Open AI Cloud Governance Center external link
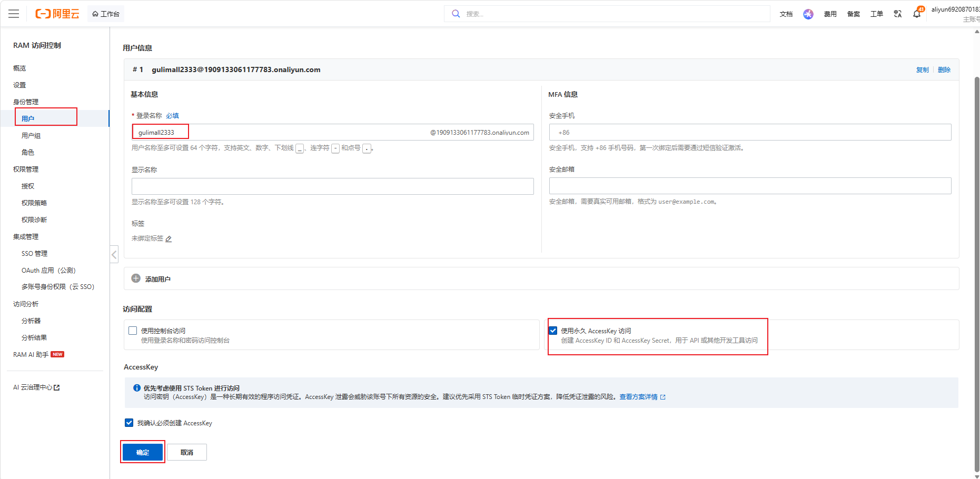Image resolution: width=980 pixels, height=479 pixels. pyautogui.click(x=36, y=387)
